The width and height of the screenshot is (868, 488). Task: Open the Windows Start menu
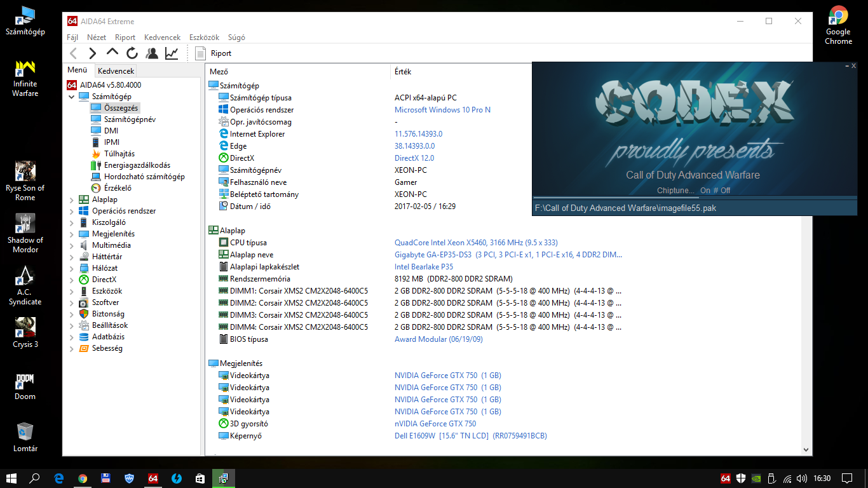tap(11, 478)
